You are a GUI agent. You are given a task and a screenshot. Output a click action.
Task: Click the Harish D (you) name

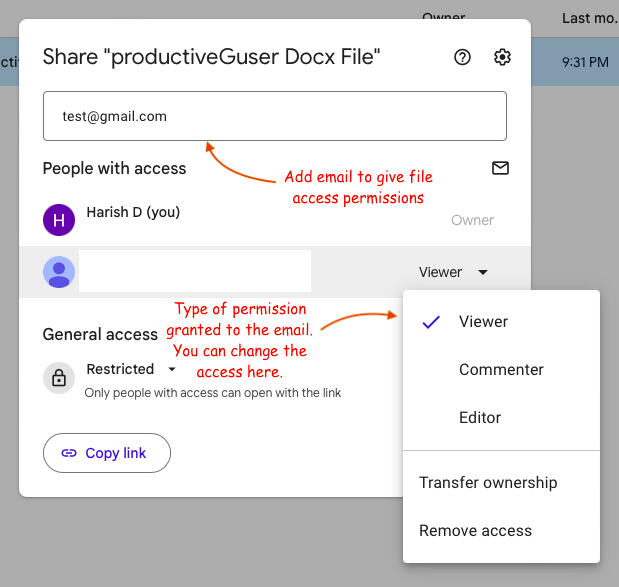tap(133, 212)
